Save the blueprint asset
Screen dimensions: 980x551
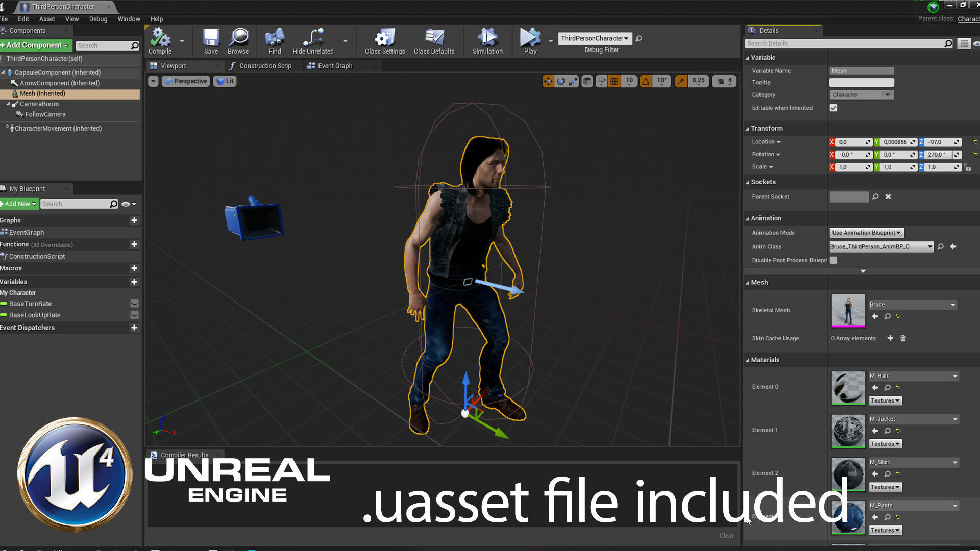[211, 41]
